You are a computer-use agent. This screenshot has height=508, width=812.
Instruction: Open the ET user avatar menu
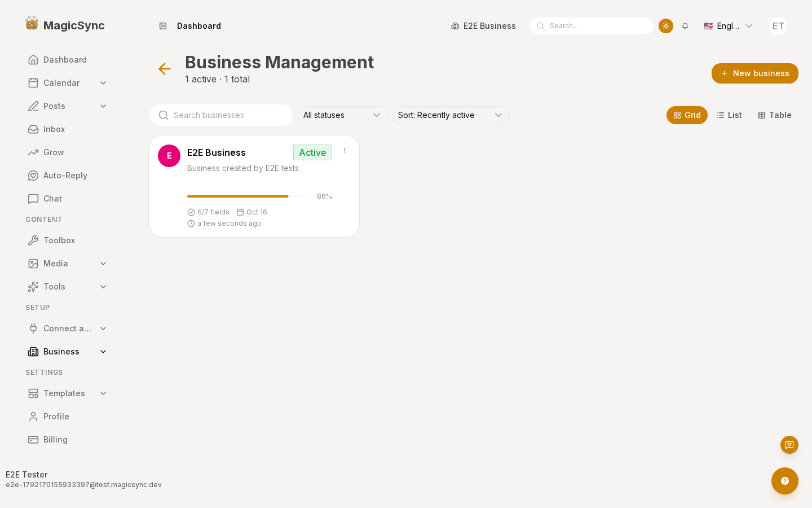pyautogui.click(x=778, y=26)
